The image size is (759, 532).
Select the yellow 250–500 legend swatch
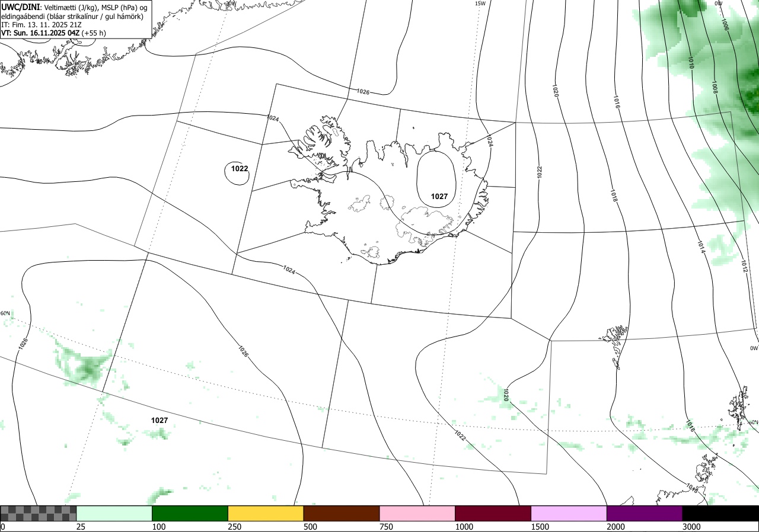[266, 513]
